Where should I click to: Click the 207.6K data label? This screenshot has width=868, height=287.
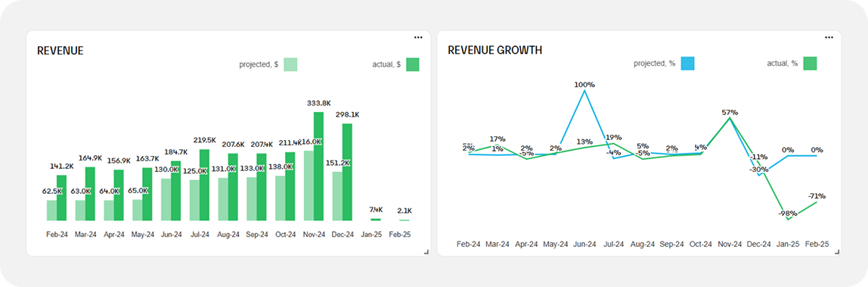(x=234, y=144)
